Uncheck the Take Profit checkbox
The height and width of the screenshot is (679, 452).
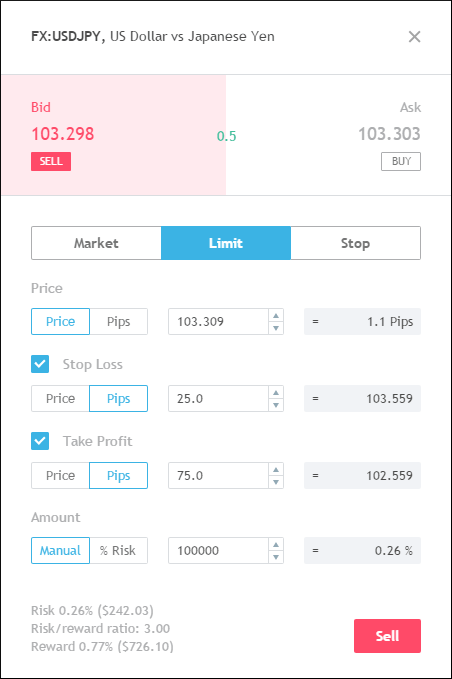(40, 441)
